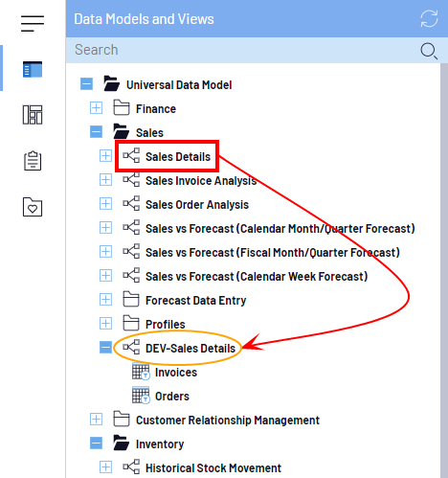
Task: Open the dashboard layout sidebar icon
Action: 33,115
